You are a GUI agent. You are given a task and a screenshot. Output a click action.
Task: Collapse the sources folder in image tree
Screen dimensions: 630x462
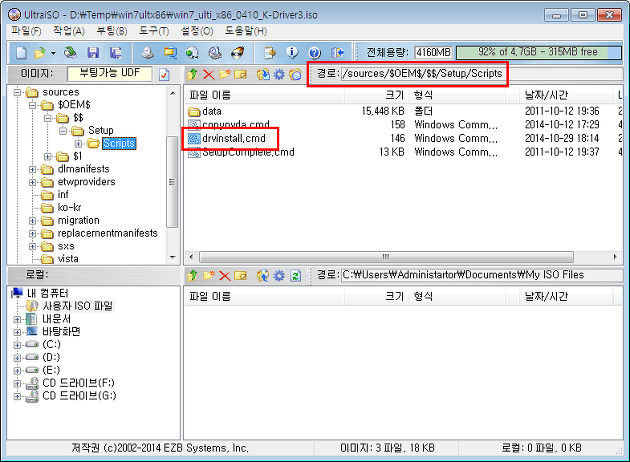pyautogui.click(x=17, y=92)
